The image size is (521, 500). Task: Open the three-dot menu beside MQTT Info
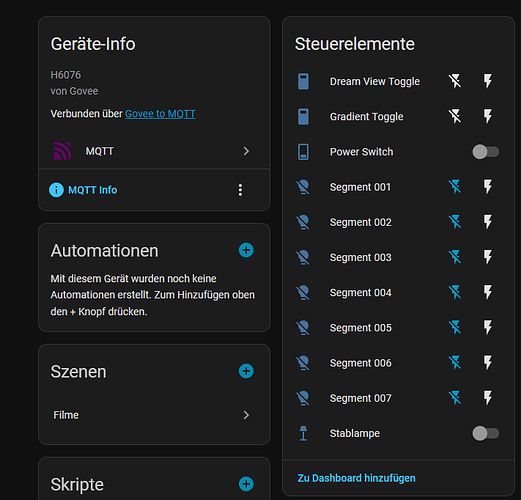(240, 190)
